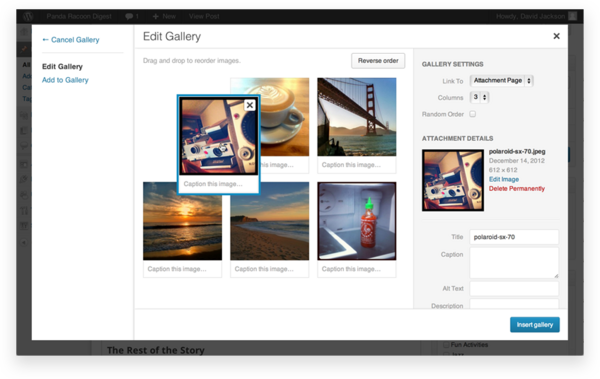Click the Title field with polaroid-sx-70

coord(514,237)
